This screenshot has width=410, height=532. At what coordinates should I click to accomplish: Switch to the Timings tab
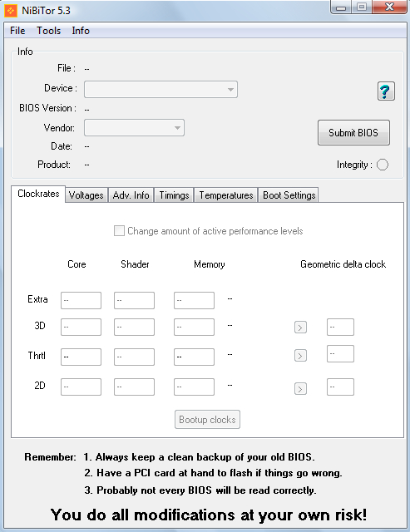click(174, 195)
